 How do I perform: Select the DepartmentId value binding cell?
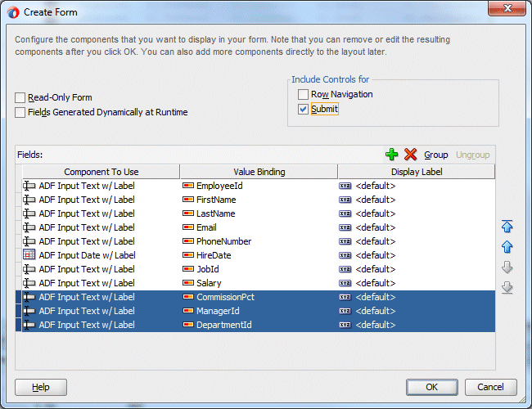[x=259, y=325]
